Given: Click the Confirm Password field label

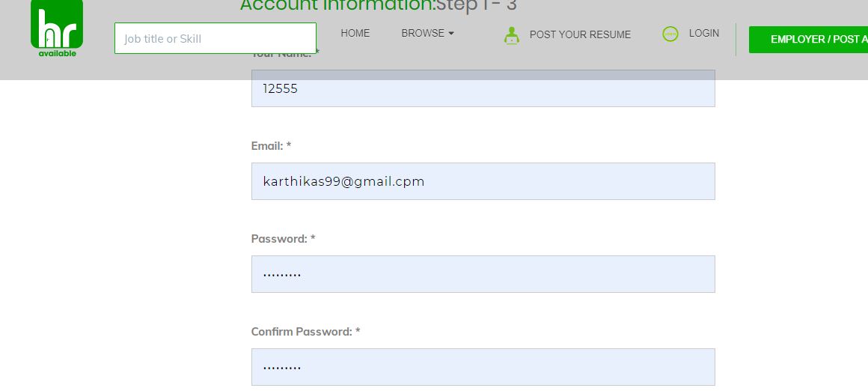Looking at the screenshot, I should (x=305, y=332).
